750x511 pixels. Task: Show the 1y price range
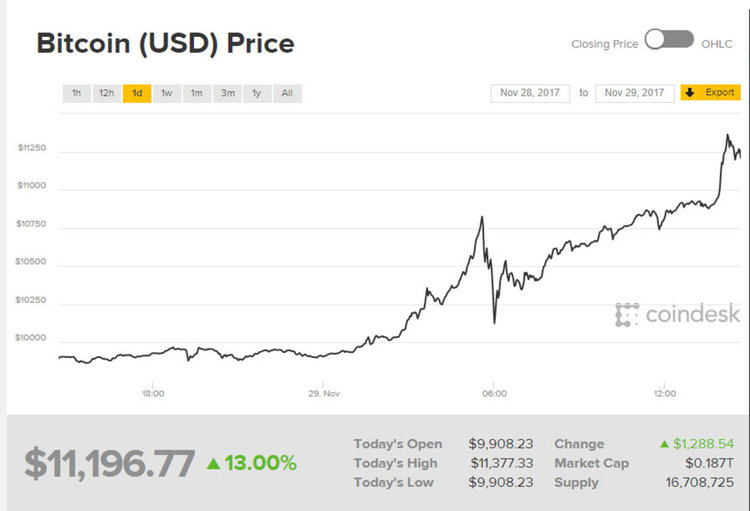257,93
